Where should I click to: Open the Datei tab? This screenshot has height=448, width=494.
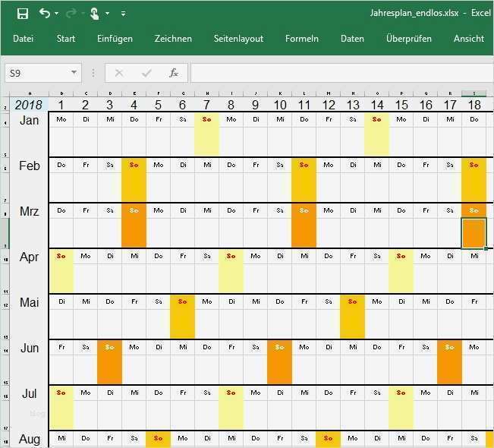tap(23, 39)
